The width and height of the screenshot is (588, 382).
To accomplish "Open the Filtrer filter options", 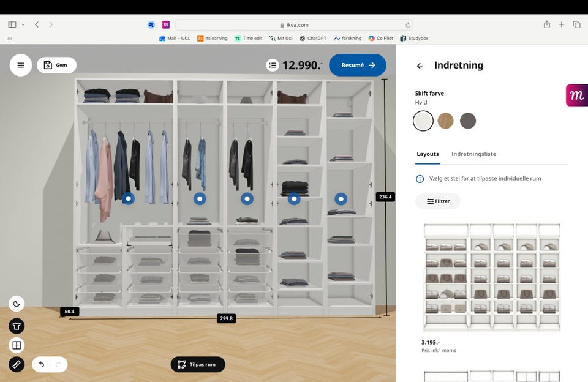I will [437, 201].
